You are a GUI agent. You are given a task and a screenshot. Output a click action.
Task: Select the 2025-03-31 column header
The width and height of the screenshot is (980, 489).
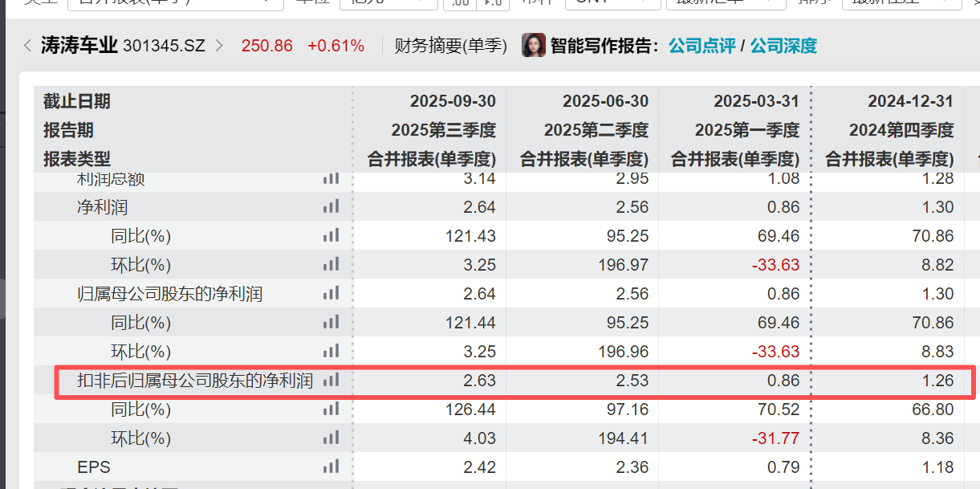pyautogui.click(x=757, y=101)
